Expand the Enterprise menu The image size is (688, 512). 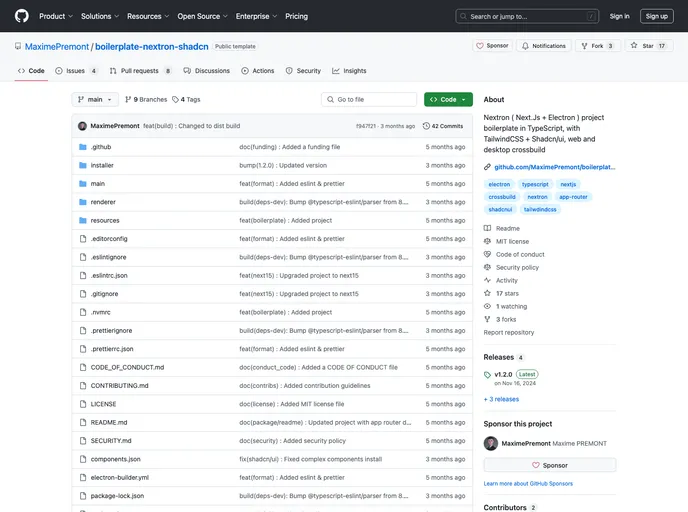256,16
